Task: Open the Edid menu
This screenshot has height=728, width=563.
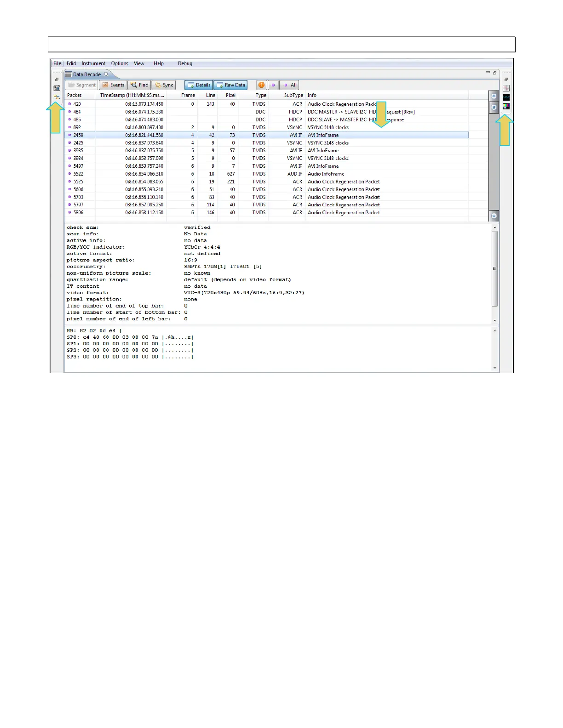Action: click(71, 63)
